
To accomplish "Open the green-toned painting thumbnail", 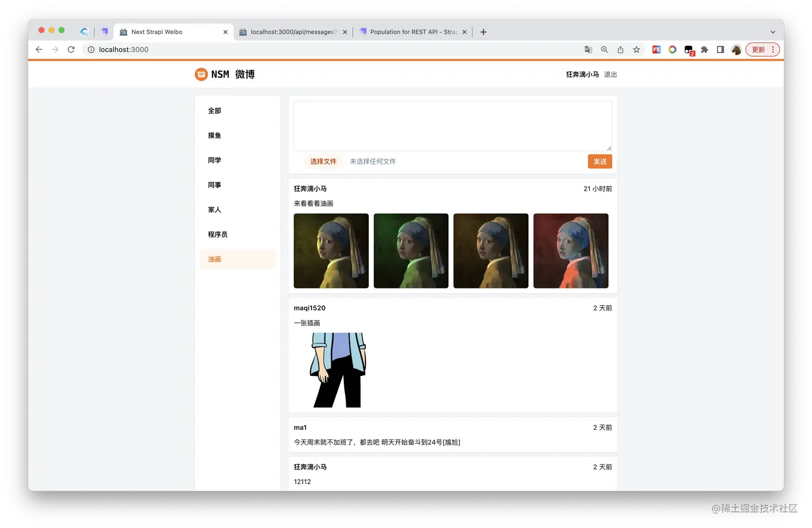I will point(411,251).
